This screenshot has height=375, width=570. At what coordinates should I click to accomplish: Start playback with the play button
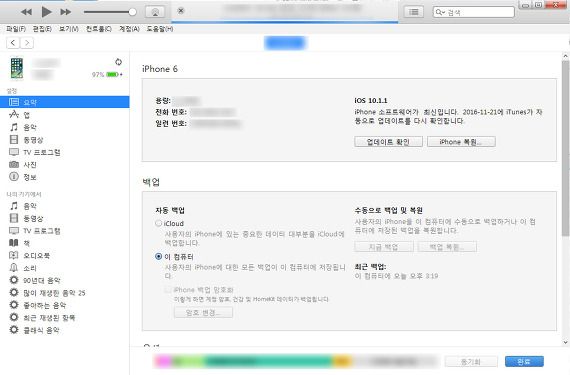coord(46,12)
